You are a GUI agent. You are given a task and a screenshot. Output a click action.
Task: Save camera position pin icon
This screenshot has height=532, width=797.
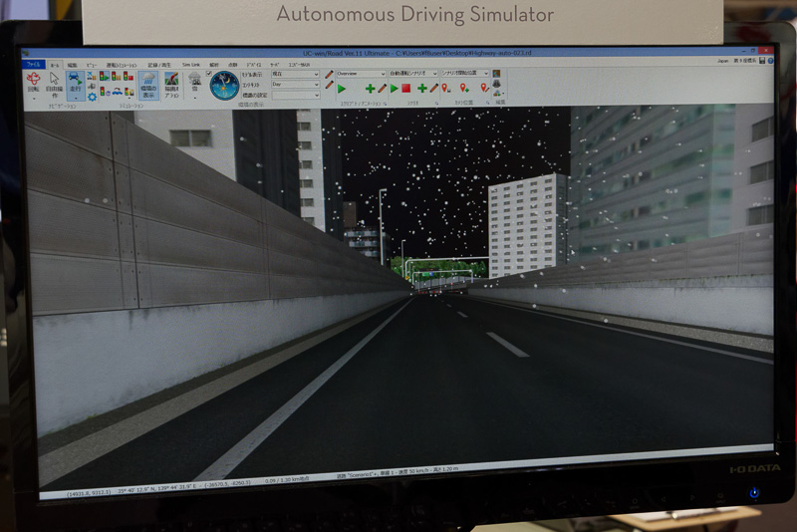pyautogui.click(x=445, y=88)
